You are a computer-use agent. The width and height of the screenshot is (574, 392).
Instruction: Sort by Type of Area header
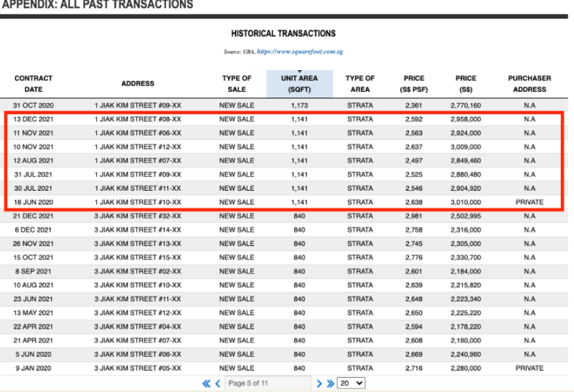pyautogui.click(x=360, y=84)
